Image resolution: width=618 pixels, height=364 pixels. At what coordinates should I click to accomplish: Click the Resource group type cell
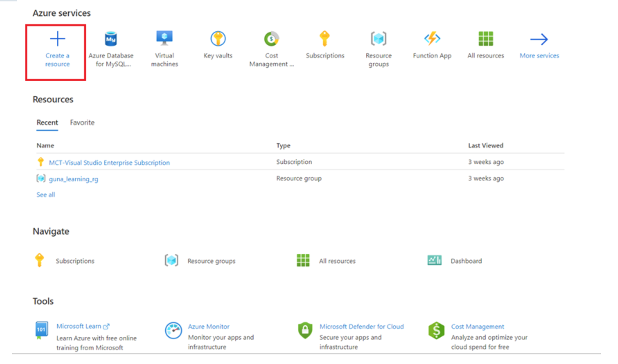[299, 179]
